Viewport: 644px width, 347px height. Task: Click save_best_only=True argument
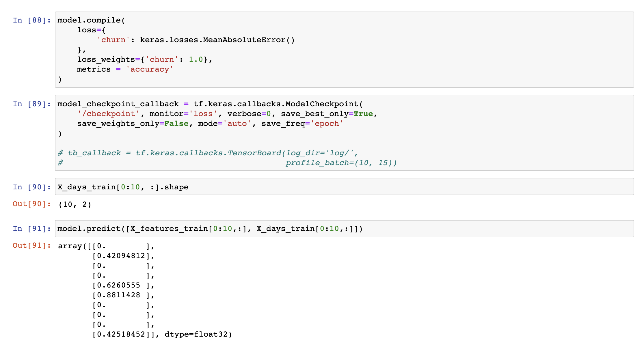327,114
